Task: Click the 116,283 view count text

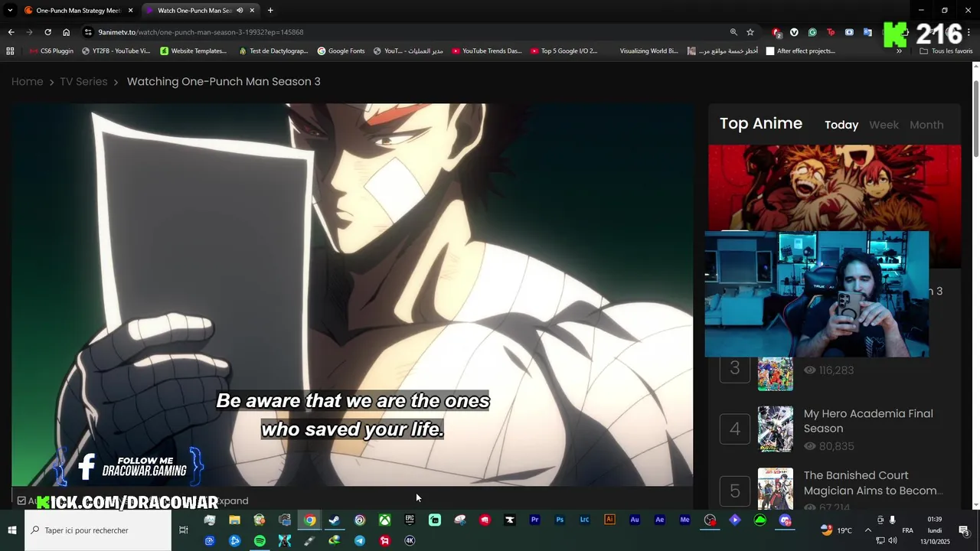Action: pos(836,370)
